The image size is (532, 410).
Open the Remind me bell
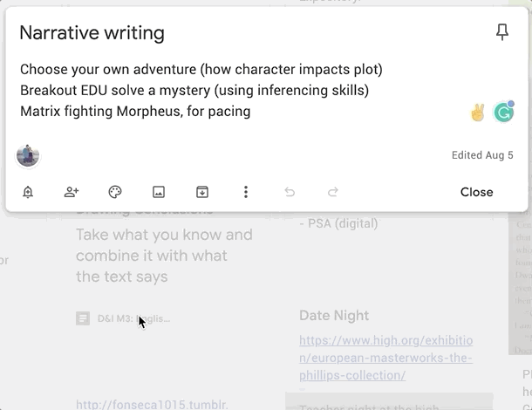coord(28,192)
